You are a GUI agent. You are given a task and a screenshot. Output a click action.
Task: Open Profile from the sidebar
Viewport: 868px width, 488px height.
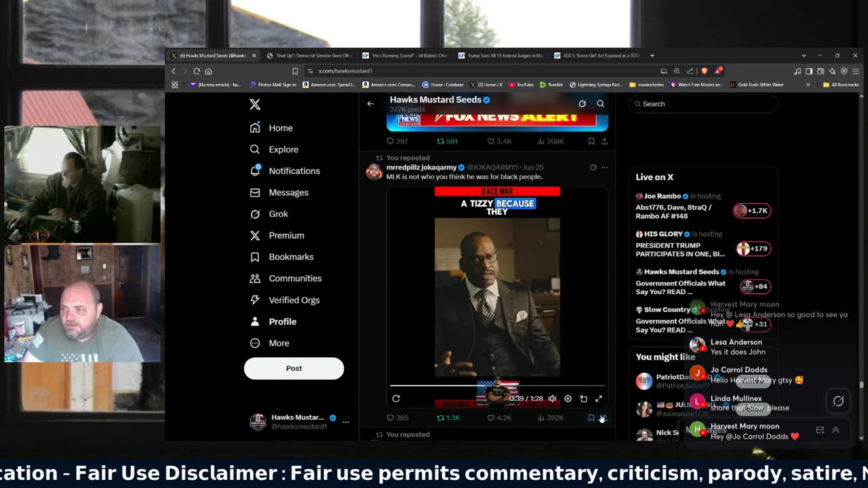pos(273,322)
